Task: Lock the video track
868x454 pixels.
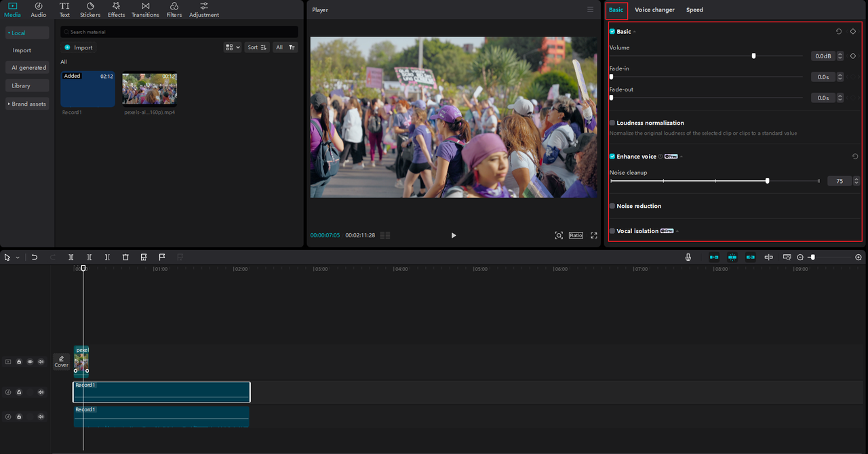Action: 19,362
